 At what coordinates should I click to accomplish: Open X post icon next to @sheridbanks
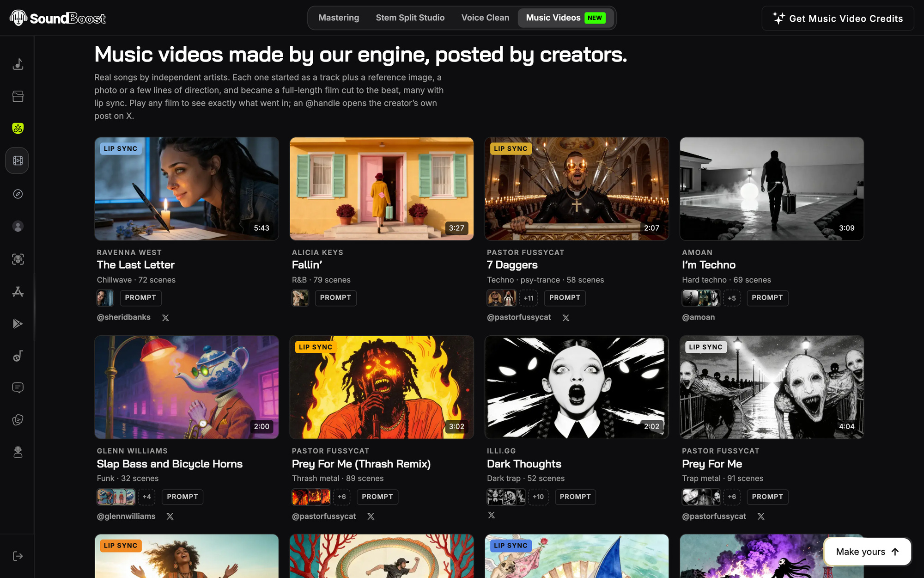[x=165, y=318]
